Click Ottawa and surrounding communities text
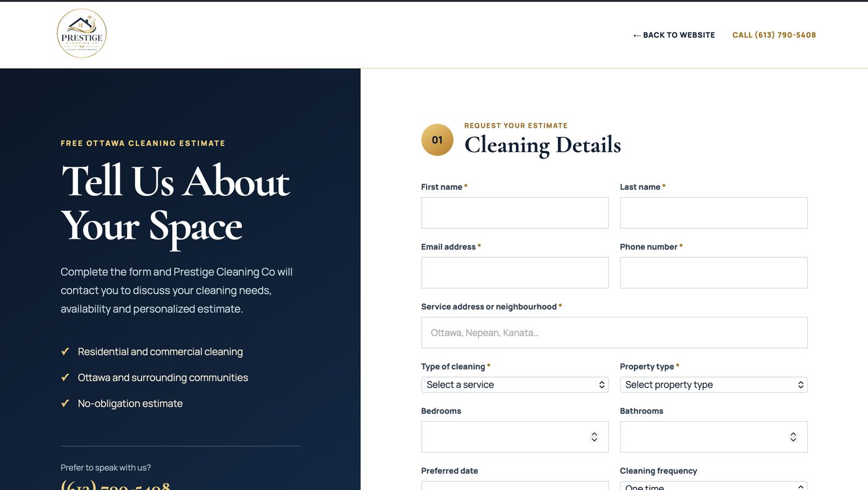This screenshot has height=490, width=868. click(162, 378)
